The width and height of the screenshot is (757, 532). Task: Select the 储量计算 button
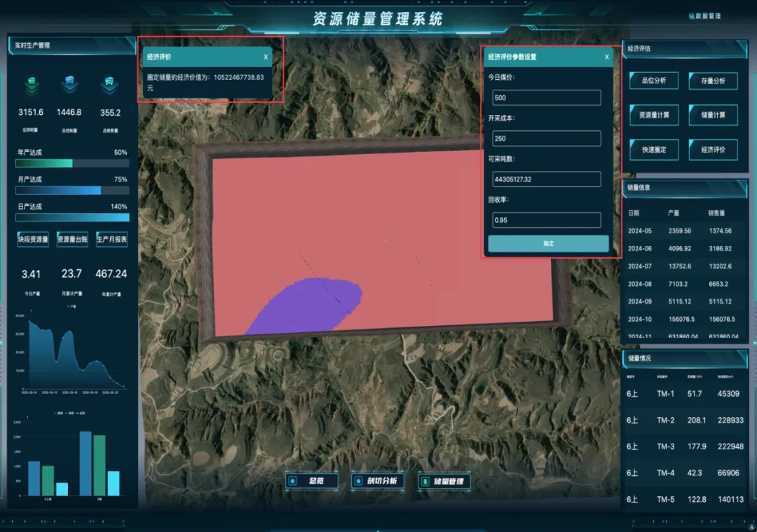(x=713, y=115)
